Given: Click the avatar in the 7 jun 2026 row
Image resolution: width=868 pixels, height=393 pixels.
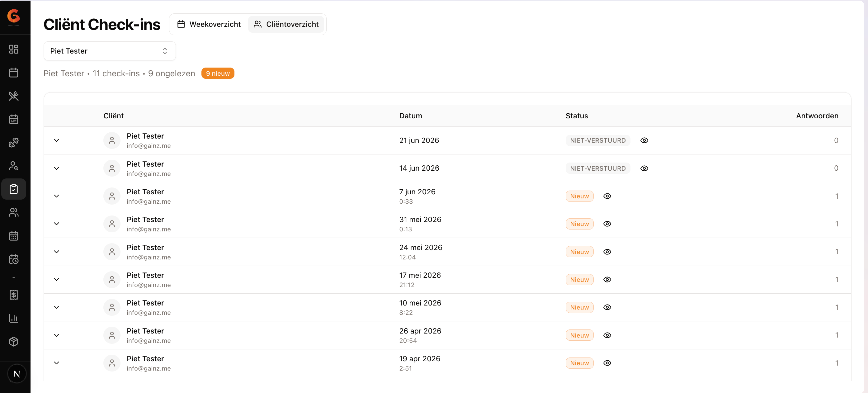Looking at the screenshot, I should 112,196.
